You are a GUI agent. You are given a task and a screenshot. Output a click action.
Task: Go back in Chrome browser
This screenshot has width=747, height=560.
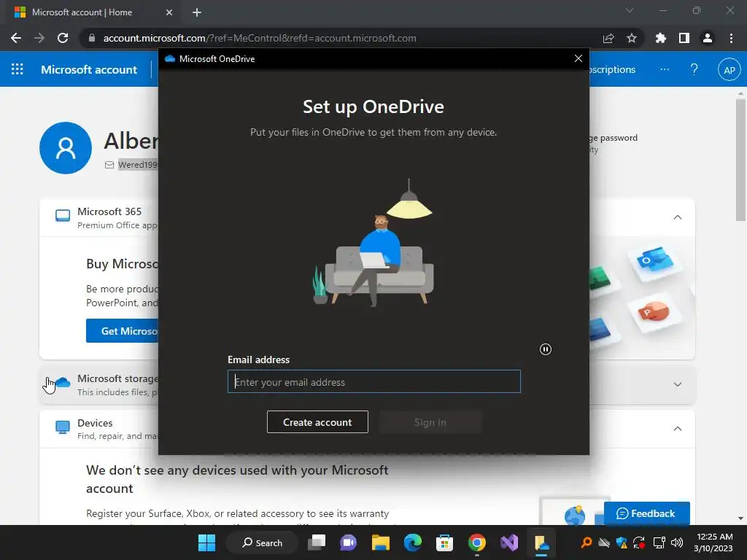[x=16, y=38]
